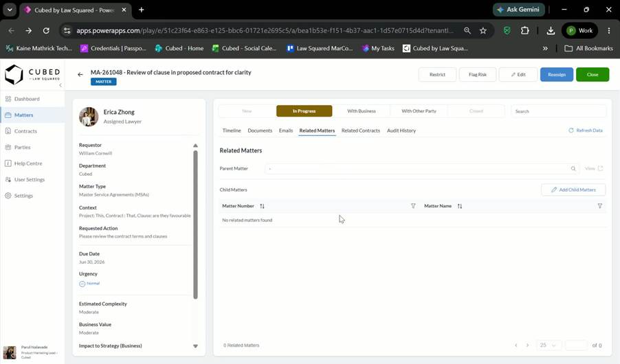Switch to the Emails tab
The image size is (620, 364).
pos(286,130)
